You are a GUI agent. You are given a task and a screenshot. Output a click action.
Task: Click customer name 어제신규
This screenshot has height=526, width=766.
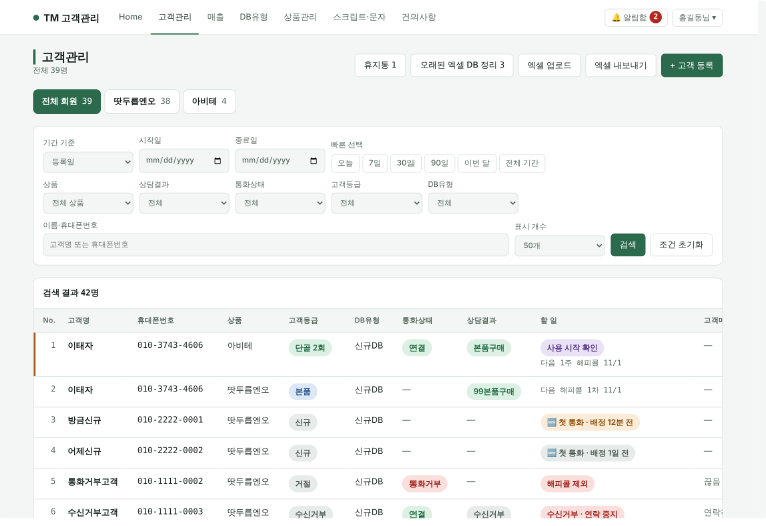tap(85, 451)
